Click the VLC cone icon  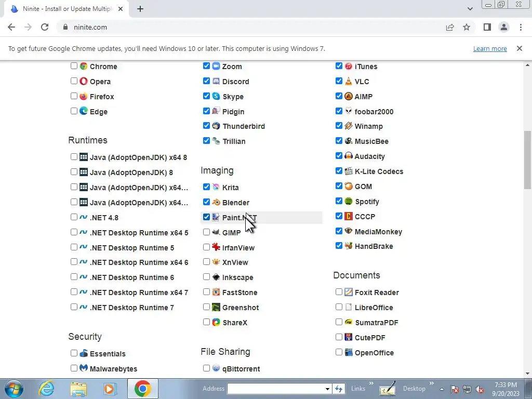[349, 81]
